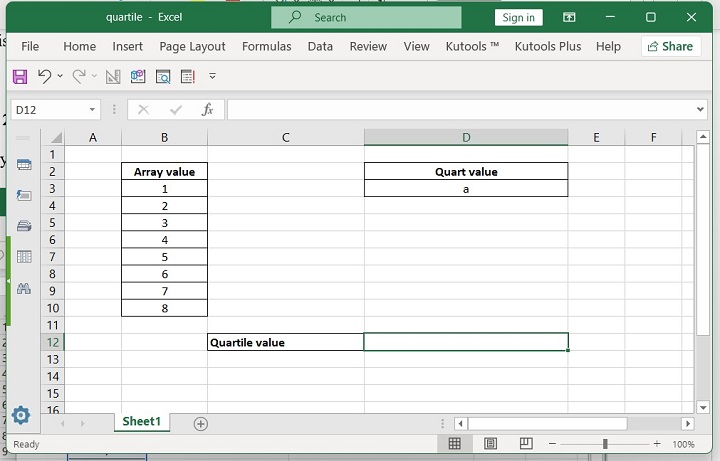Click the zoom slider handle
The width and height of the screenshot is (720, 461).
[605, 444]
